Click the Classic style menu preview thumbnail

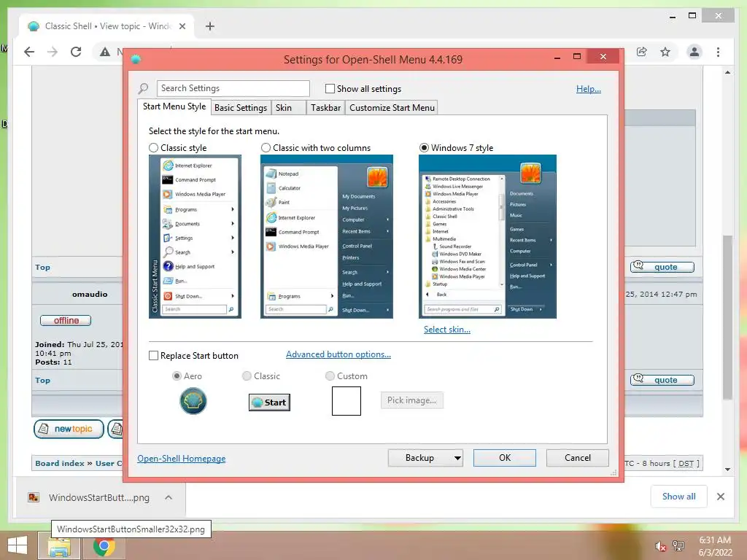click(195, 237)
